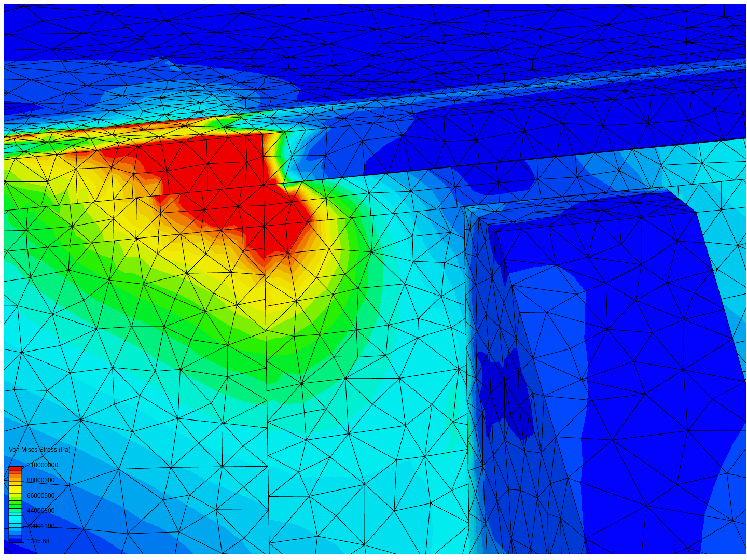Pick the red band atop the stress legend
747x560 pixels.
click(16, 468)
